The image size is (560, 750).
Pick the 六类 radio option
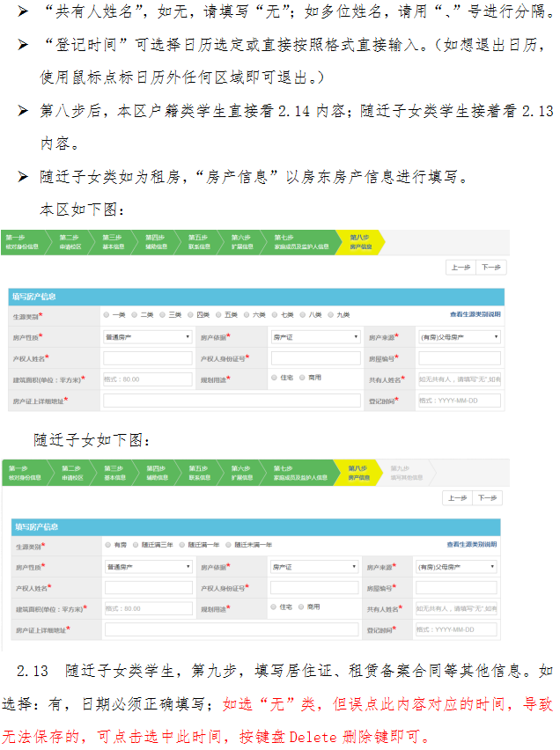(x=247, y=315)
